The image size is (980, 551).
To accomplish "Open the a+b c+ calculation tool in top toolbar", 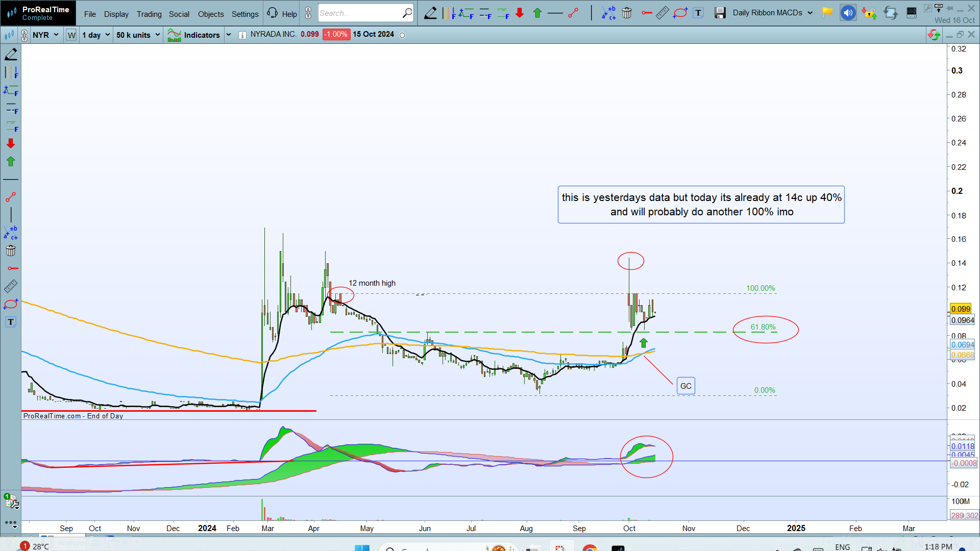I will (x=608, y=13).
